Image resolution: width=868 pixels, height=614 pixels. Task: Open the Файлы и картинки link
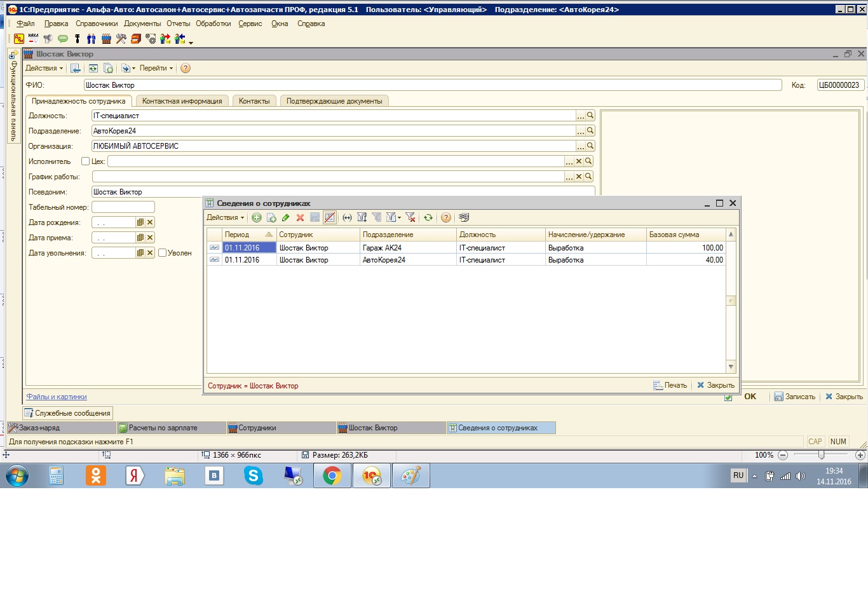[x=57, y=397]
